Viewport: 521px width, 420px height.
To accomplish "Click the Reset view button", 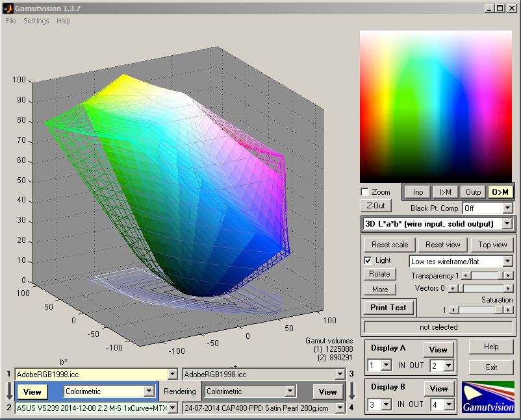I will tap(442, 245).
